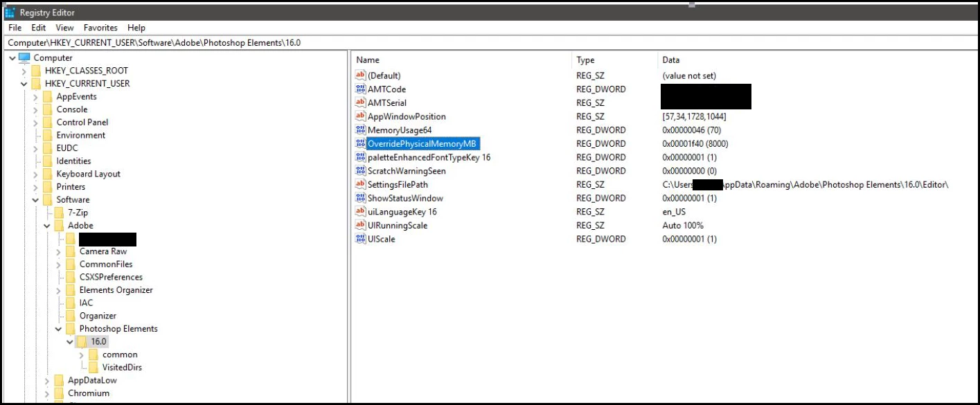Select the EUDC key
This screenshot has width=980, height=405.
tap(67, 148)
